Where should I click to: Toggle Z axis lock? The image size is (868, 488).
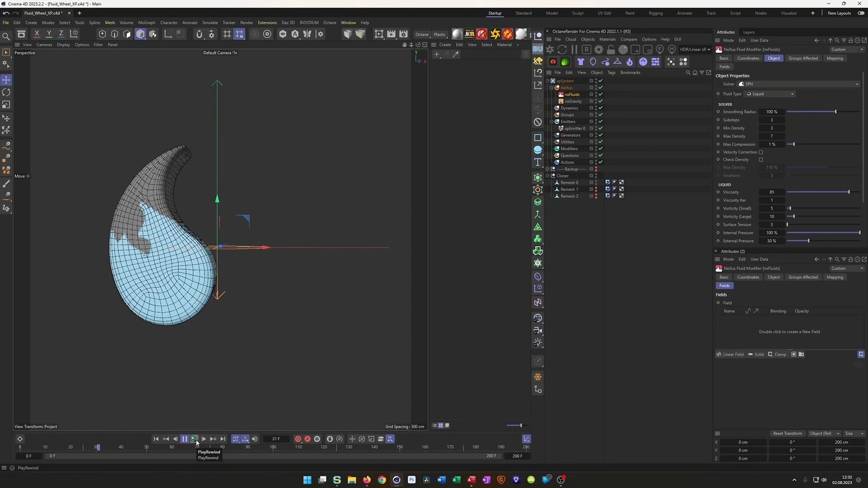click(61, 34)
